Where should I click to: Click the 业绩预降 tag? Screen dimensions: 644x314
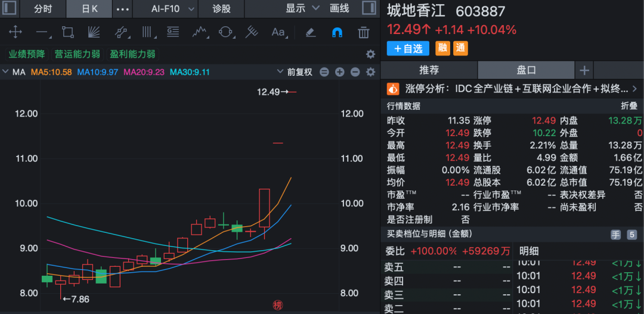[27, 54]
